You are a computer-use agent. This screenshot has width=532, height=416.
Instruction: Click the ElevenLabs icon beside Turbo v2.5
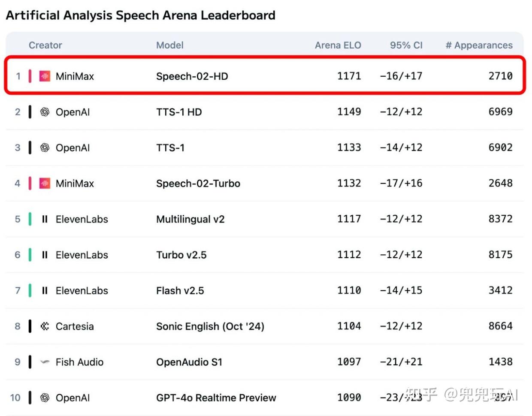45,255
